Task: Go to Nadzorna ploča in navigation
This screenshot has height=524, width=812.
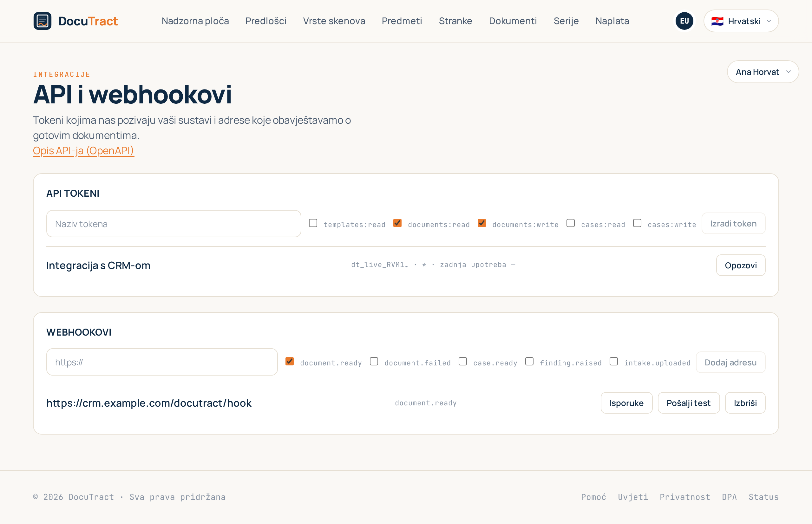Action: click(195, 21)
